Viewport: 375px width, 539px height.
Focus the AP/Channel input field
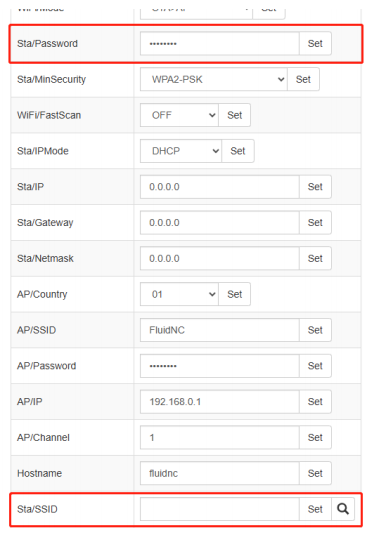(220, 437)
